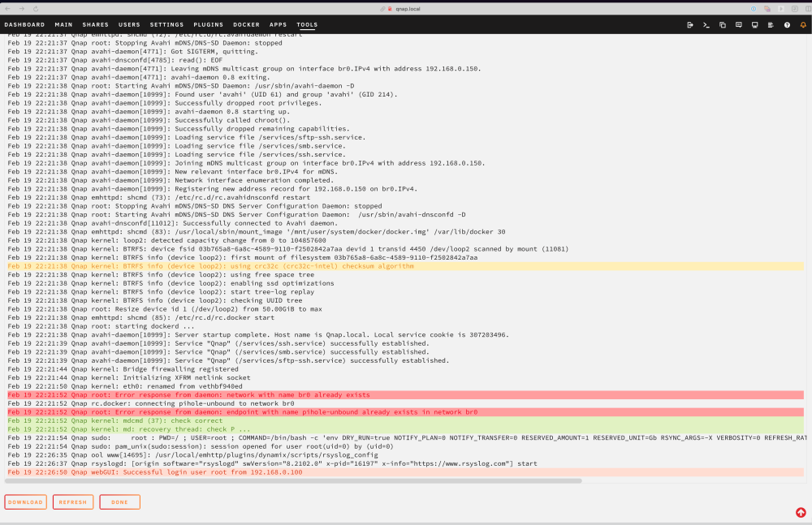Viewport: 812px width, 525px height.
Task: Click the 'Network interface enumeration completed.' line
Action: (171, 180)
